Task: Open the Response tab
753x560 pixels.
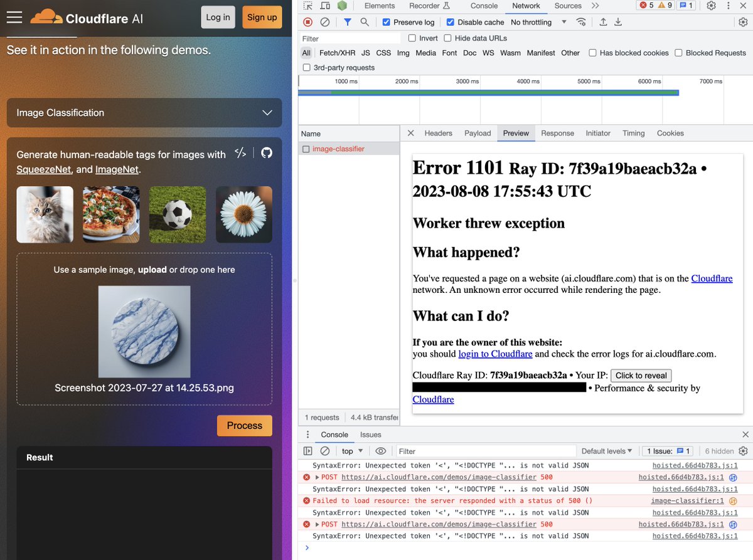Action: [557, 133]
